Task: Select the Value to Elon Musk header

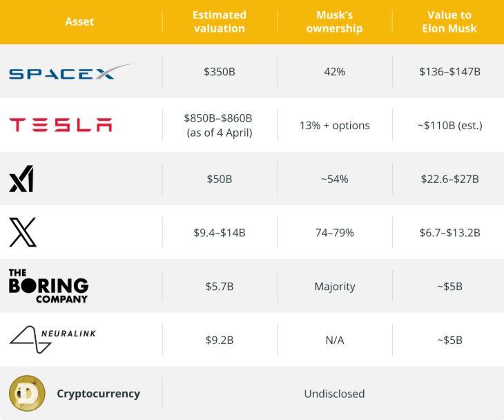Action: (x=449, y=21)
